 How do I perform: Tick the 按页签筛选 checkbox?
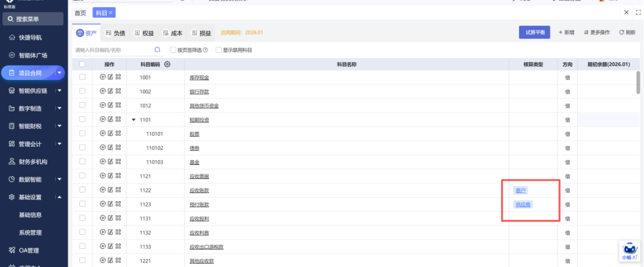[x=173, y=50]
